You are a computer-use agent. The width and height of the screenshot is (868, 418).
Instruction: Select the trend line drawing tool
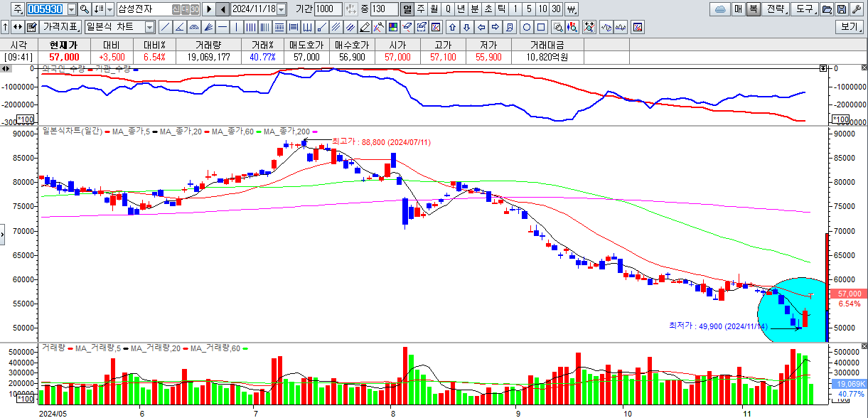coord(165,27)
